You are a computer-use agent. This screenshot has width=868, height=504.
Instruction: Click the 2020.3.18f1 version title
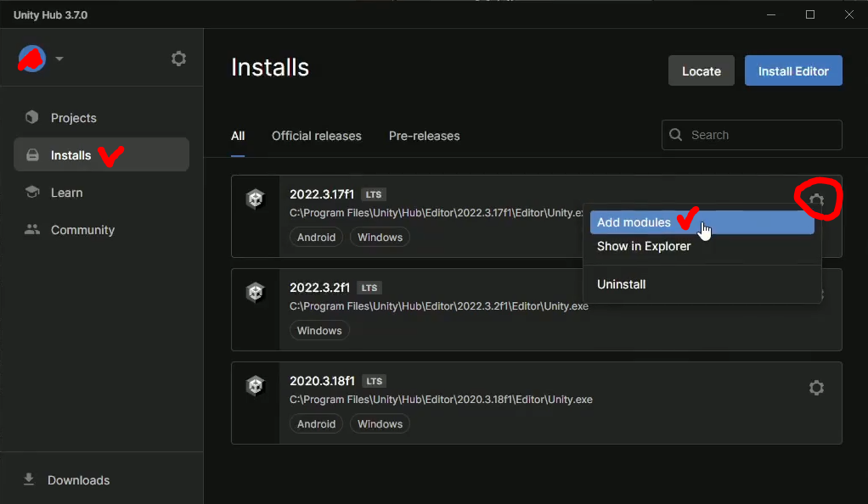click(322, 381)
